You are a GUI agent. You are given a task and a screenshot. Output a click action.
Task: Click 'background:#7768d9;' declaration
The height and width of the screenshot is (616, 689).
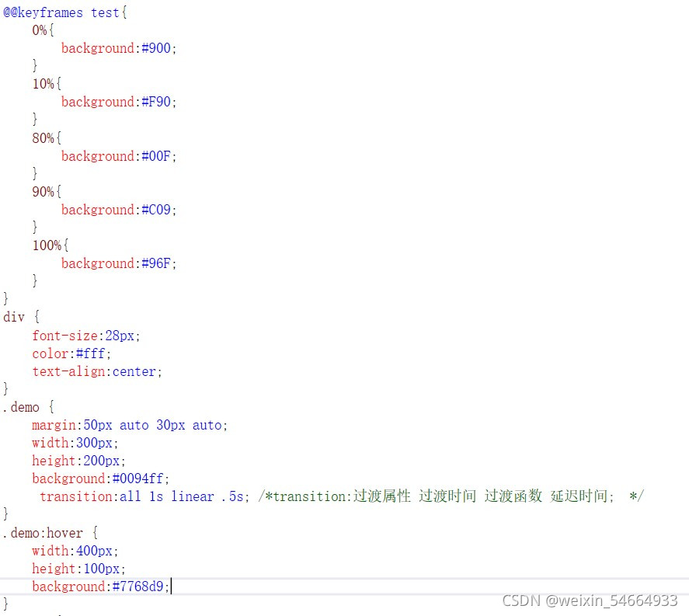pyautogui.click(x=101, y=586)
